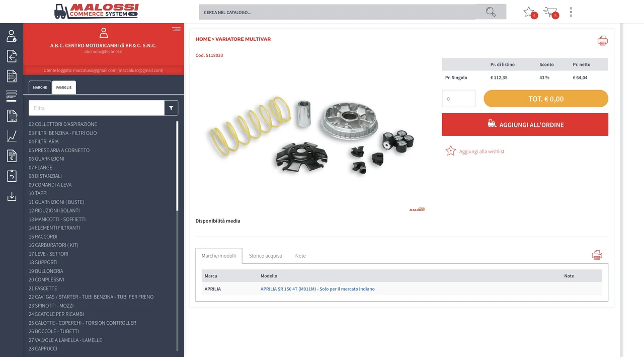Open the Note tab
The height and width of the screenshot is (357, 644).
(x=300, y=256)
